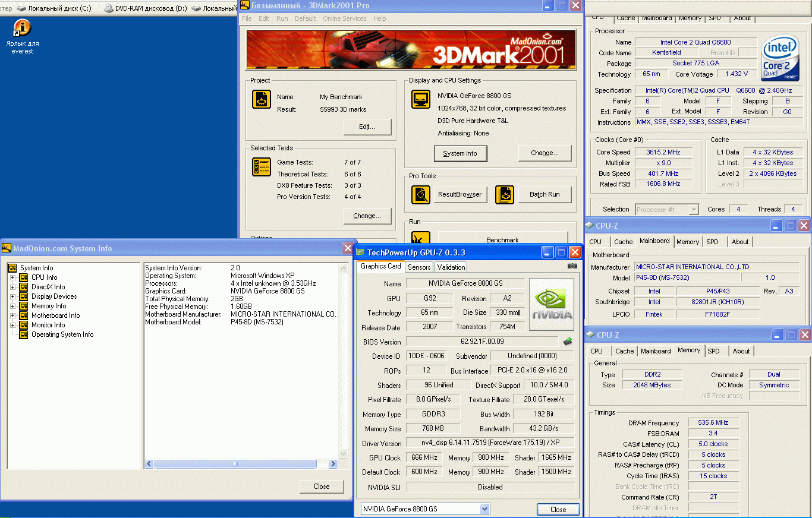The image size is (812, 518).
Task: Click the BIOS save chip icon in GPU-Z
Action: (568, 341)
